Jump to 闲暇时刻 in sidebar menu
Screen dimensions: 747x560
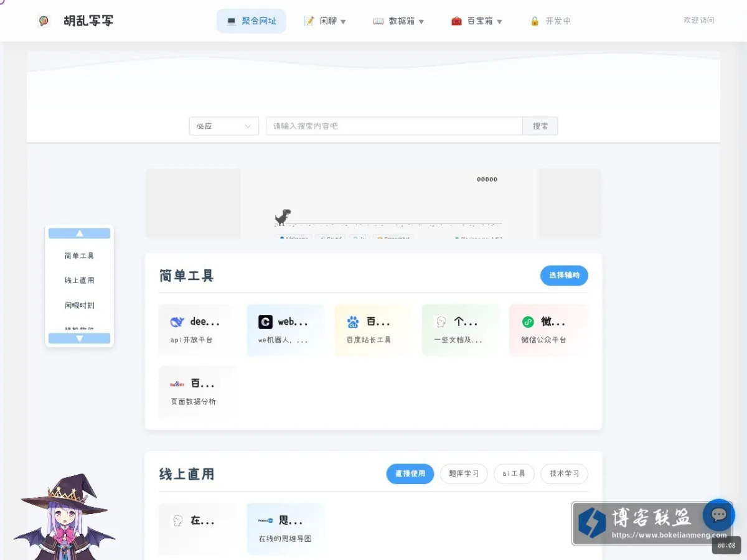point(79,306)
